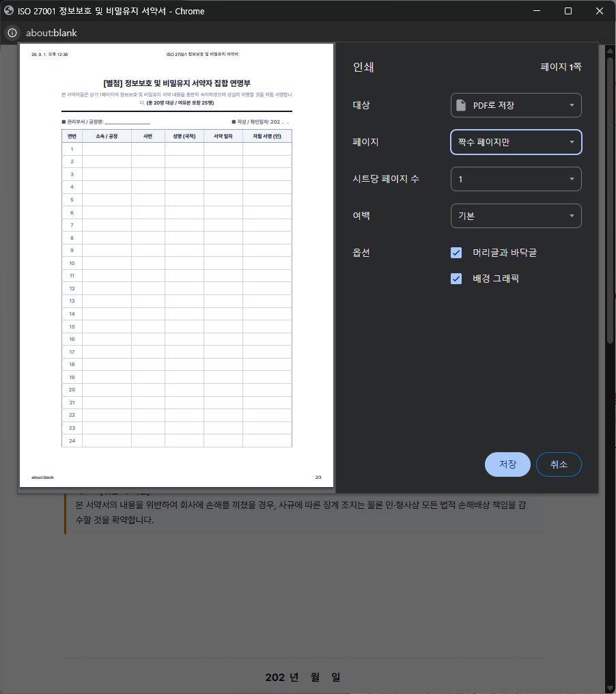The image size is (616, 694).
Task: Click the 배경 그래픽 label text
Action: pyautogui.click(x=496, y=279)
